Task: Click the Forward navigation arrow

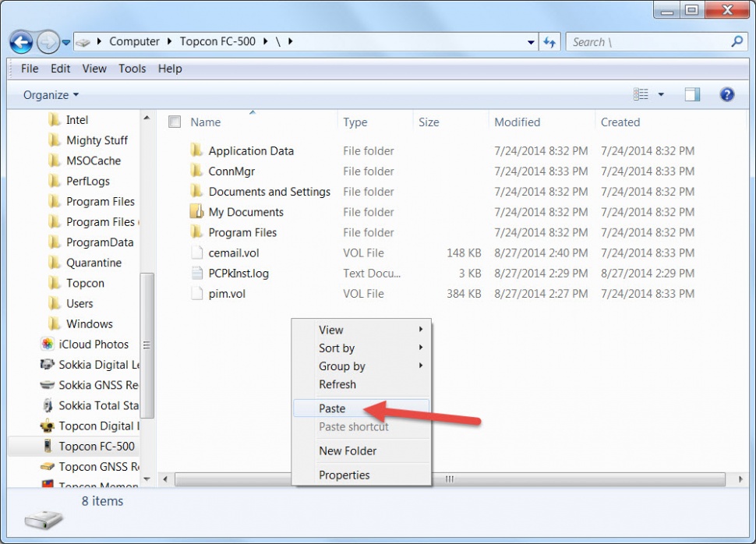Action: coord(48,42)
